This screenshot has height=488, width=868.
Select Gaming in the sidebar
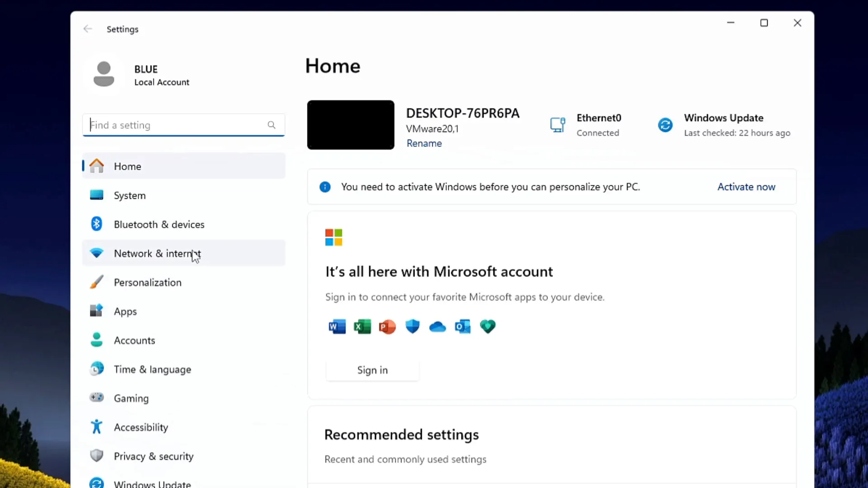click(x=184, y=398)
